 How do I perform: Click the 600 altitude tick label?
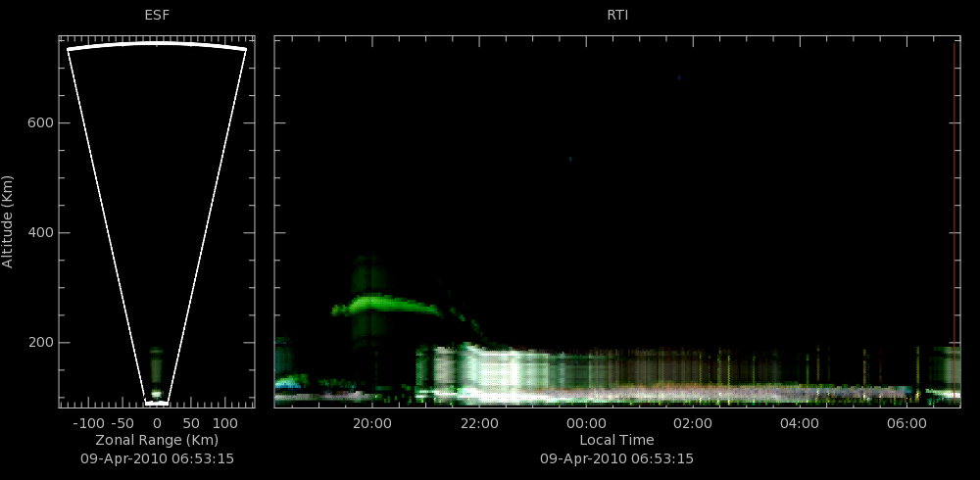pos(39,123)
